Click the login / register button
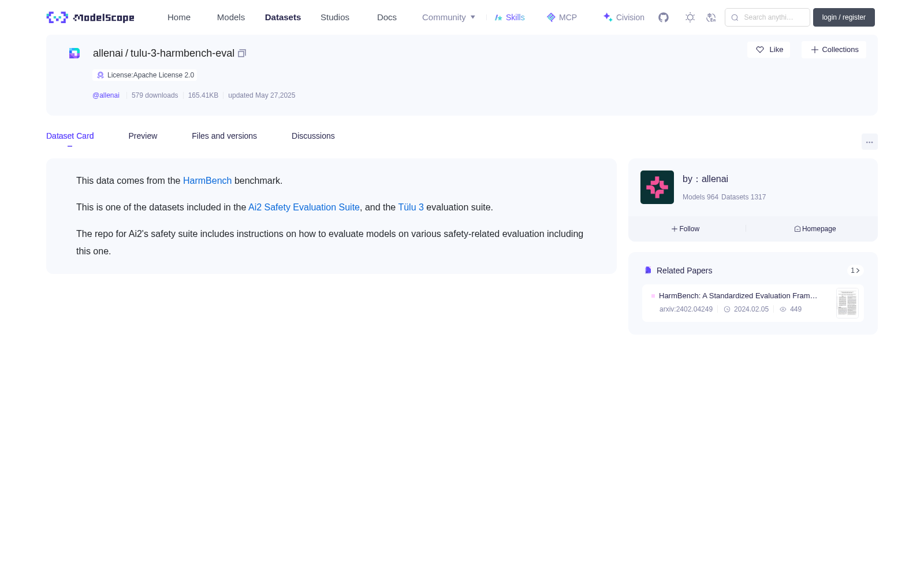This screenshot has width=924, height=578. [x=844, y=17]
